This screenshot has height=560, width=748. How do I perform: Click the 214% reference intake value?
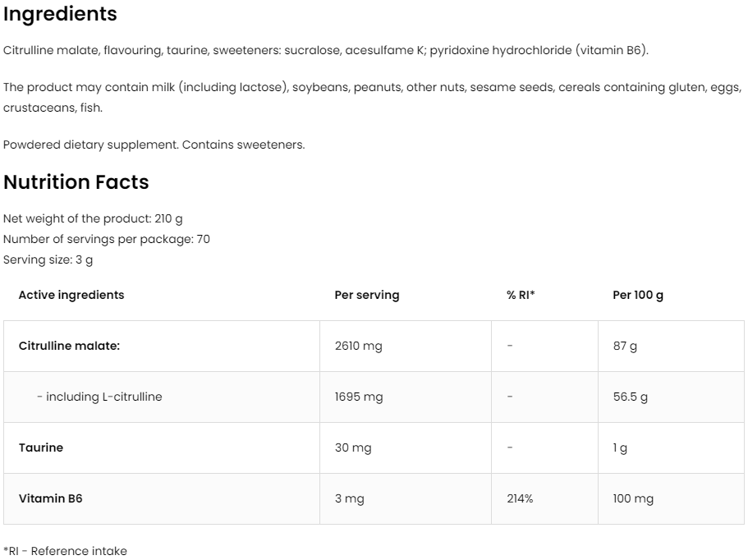[520, 498]
